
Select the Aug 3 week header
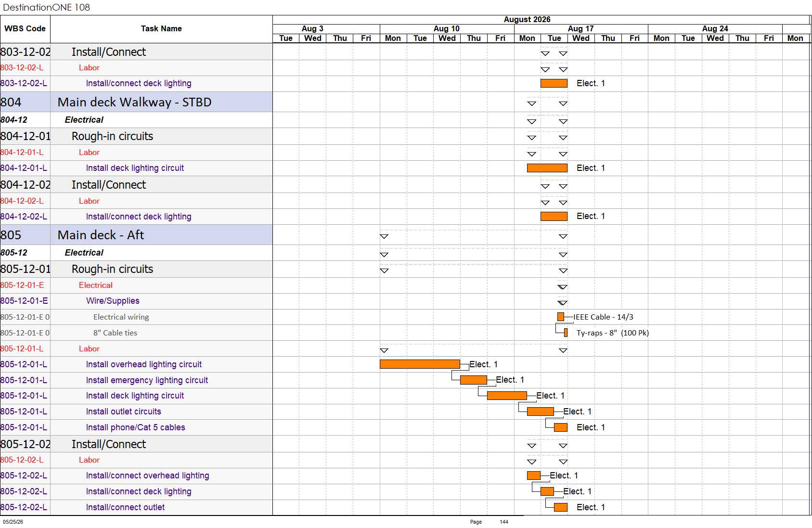pos(312,29)
